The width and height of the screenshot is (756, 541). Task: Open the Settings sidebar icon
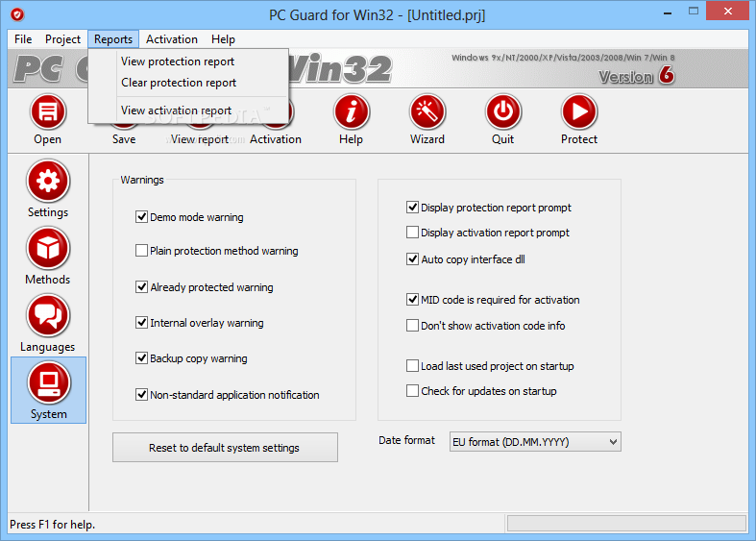48,181
